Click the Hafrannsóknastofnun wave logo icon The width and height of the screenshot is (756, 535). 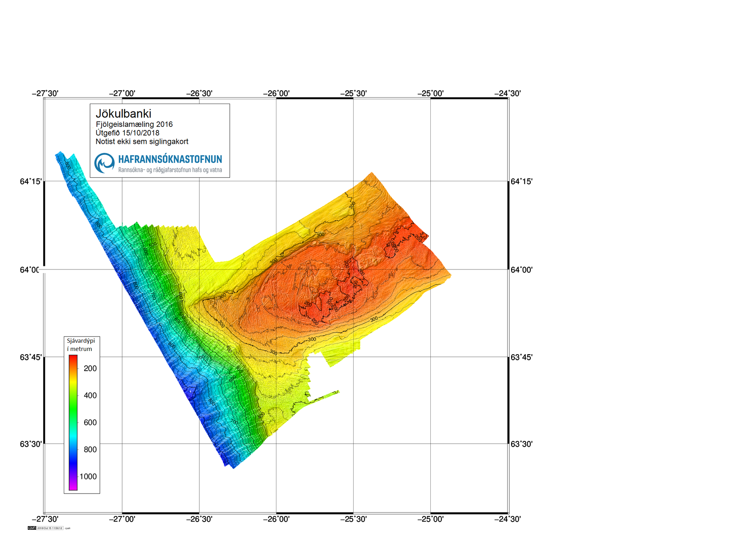coord(104,163)
